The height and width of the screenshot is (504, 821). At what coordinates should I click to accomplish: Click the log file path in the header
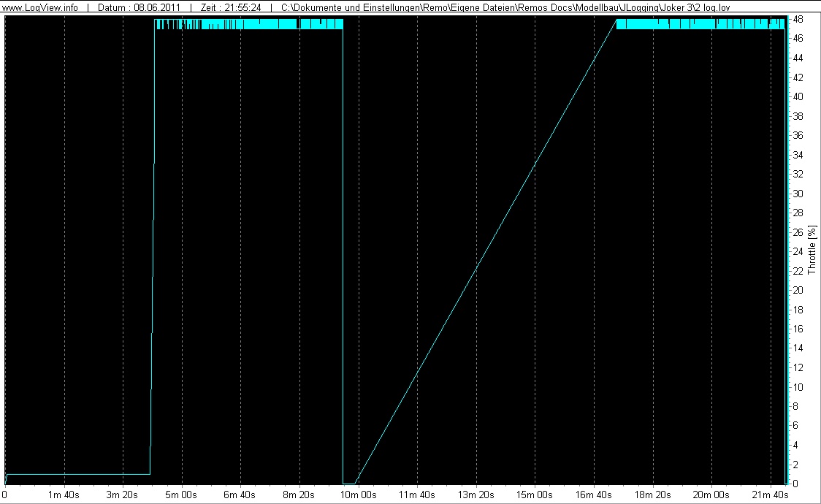tap(505, 7)
